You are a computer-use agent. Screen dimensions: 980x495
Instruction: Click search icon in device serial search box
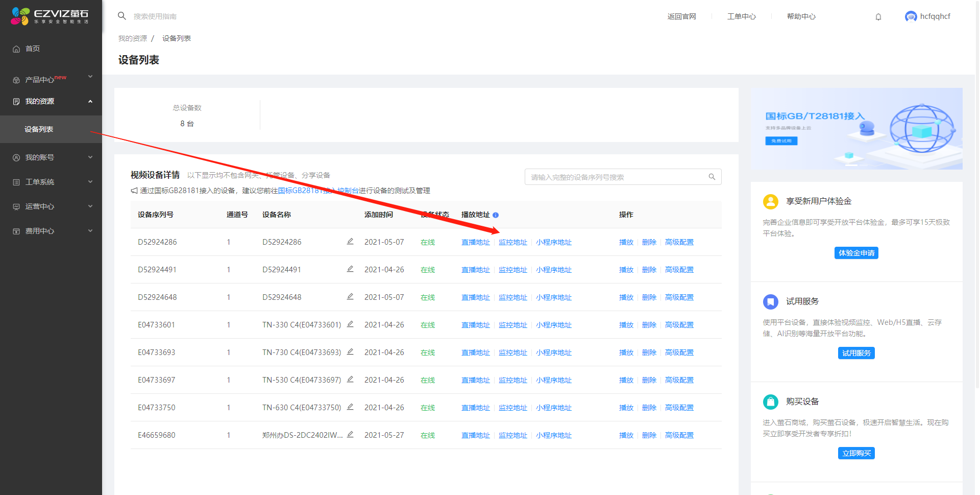(712, 177)
